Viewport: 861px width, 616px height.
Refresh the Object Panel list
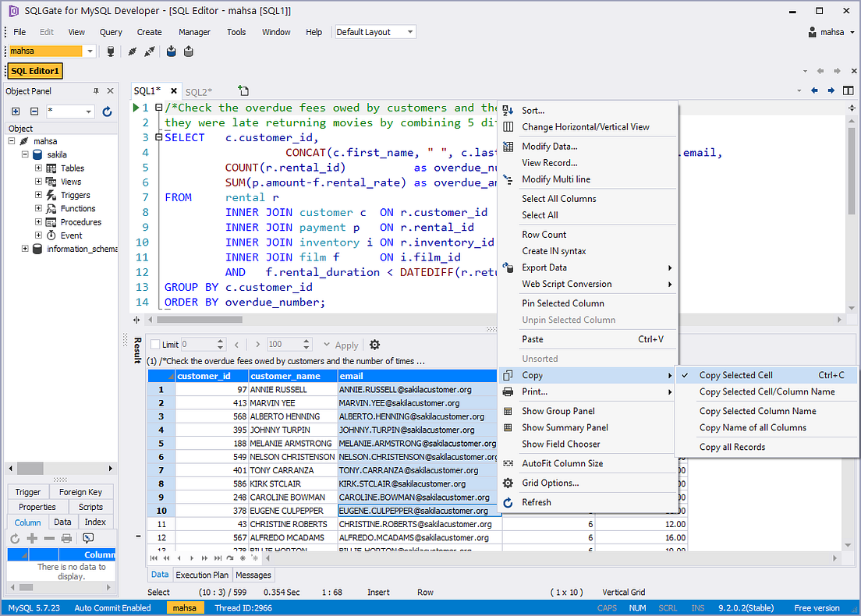coord(107,112)
